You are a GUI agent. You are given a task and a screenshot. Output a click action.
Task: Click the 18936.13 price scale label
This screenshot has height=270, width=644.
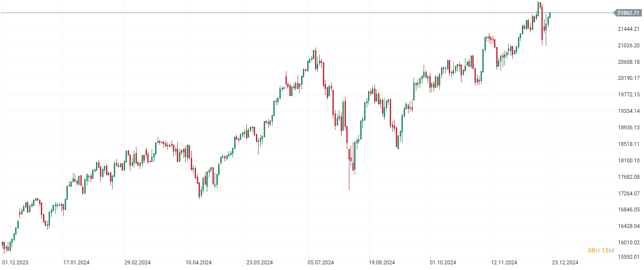click(628, 128)
